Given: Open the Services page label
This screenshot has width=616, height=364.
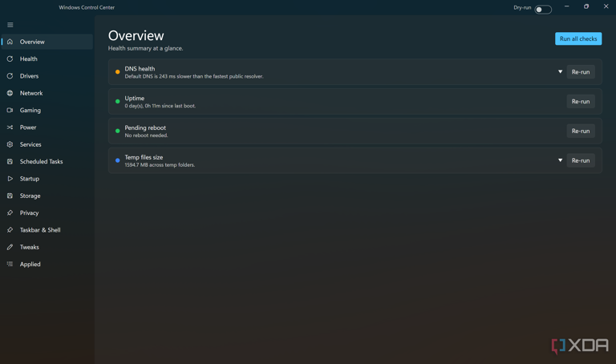Looking at the screenshot, I should [x=30, y=144].
